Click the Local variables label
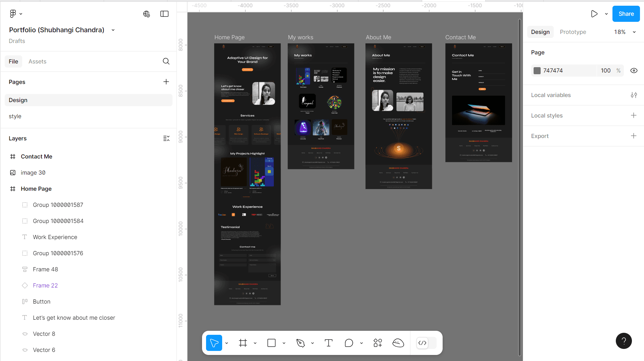Screen dimensions: 644x361 tap(551, 95)
